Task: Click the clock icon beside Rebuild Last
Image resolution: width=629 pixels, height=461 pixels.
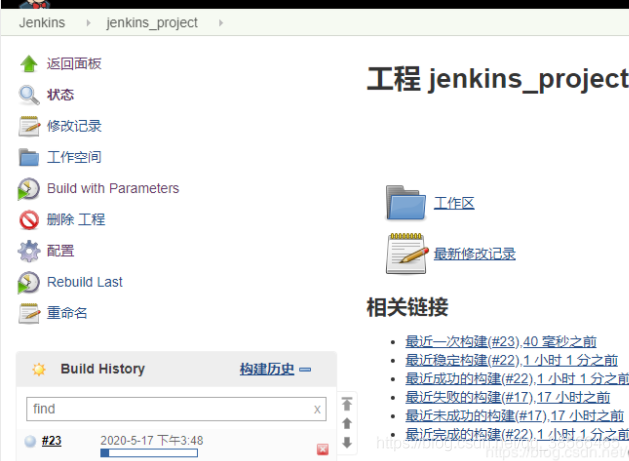Action: tap(28, 282)
